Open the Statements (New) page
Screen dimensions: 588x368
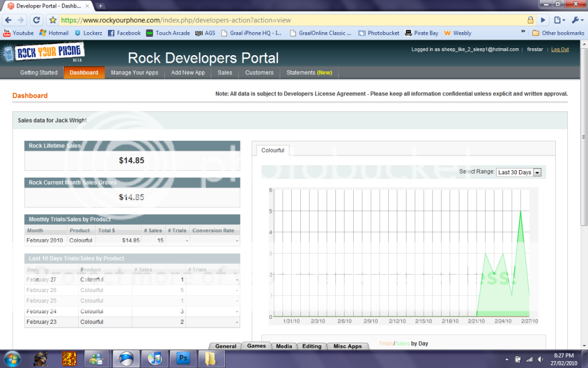(309, 72)
